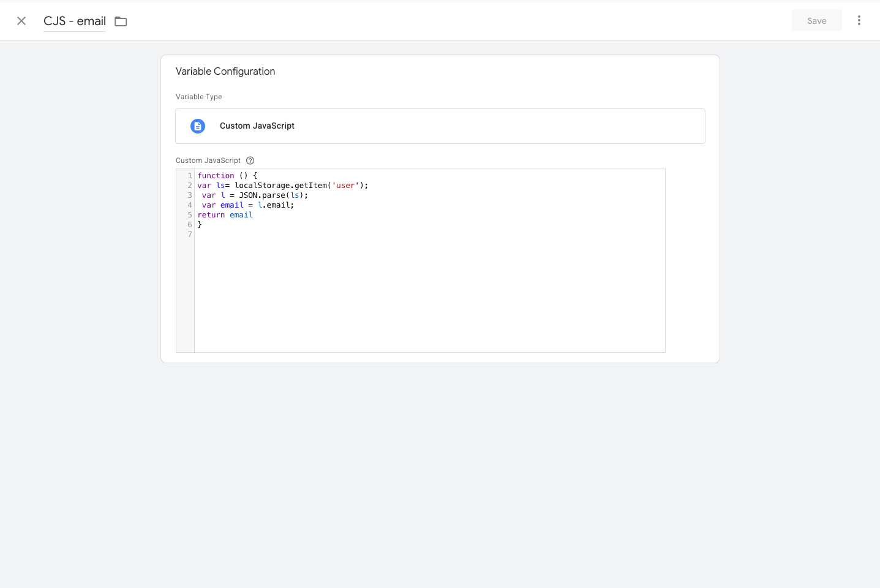The width and height of the screenshot is (880, 588).
Task: Click the Save button
Action: point(816,21)
